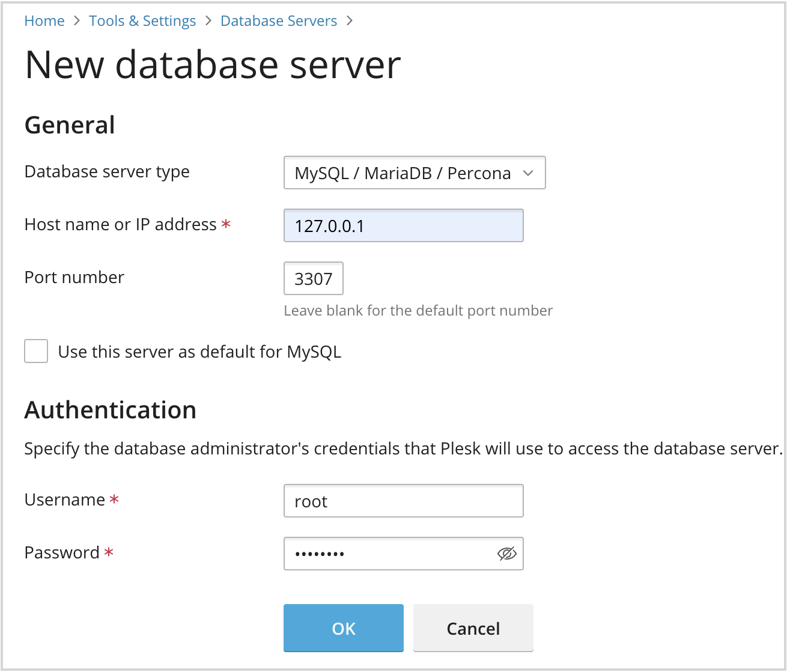Focus the Username field containing root

click(403, 501)
